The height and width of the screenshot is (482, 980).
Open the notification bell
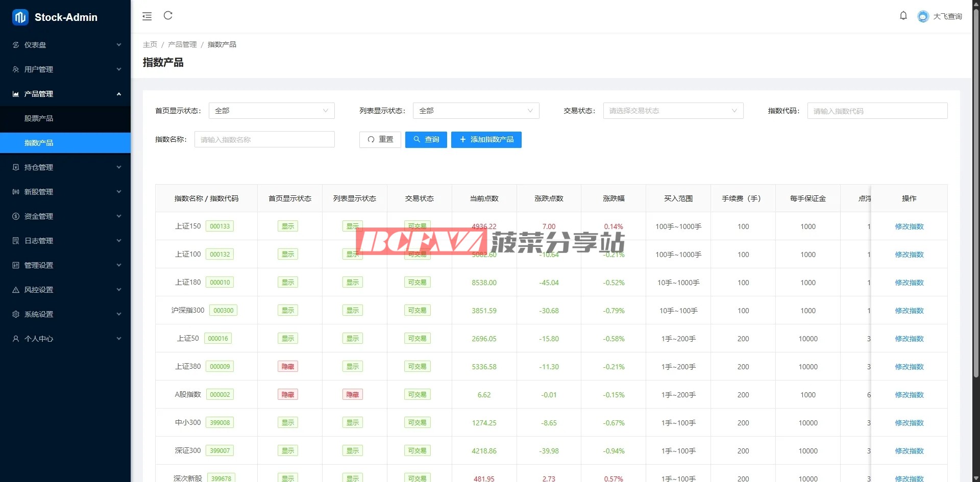(x=903, y=16)
